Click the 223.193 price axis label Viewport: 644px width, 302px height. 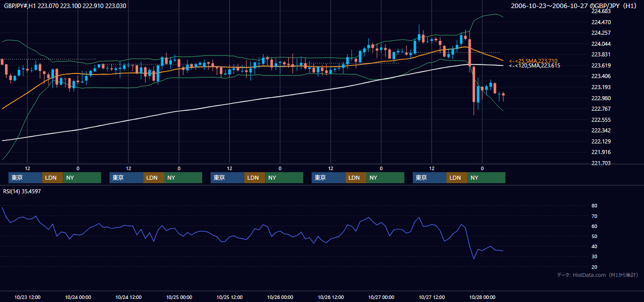point(601,87)
